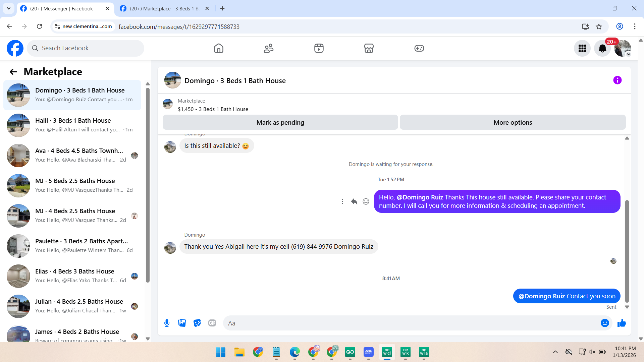Screen dimensions: 644x362
Task: Go to the Marketplace navigation tab
Action: tap(369, 49)
